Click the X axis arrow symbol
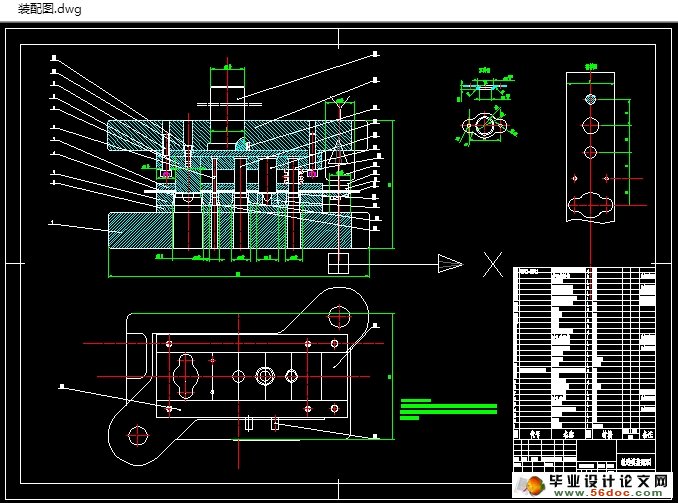 (x=450, y=264)
